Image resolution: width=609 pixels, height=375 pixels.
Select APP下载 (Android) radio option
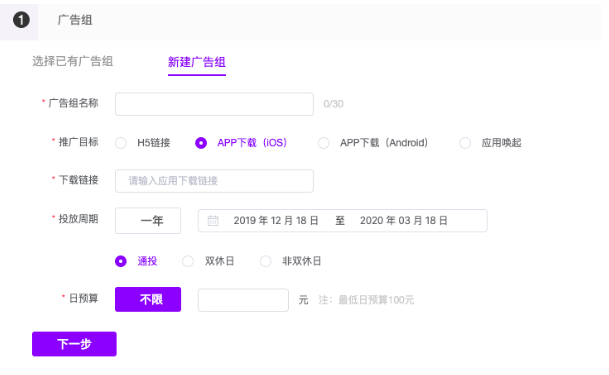(x=324, y=143)
